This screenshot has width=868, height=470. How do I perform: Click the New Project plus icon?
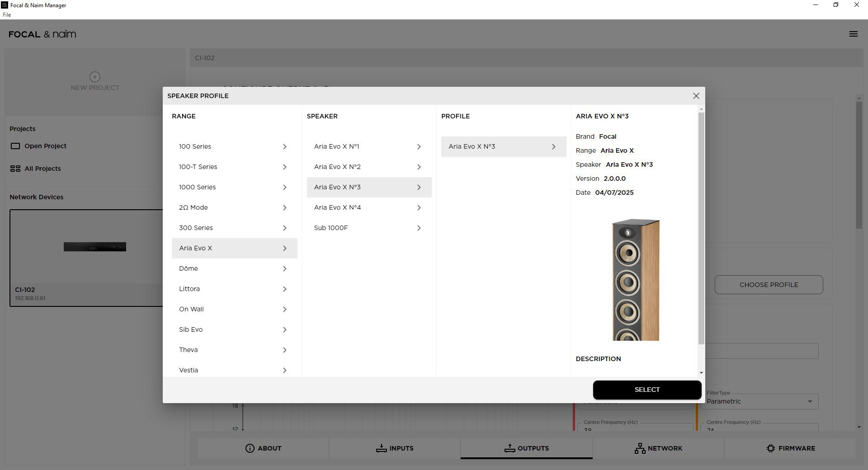point(95,77)
